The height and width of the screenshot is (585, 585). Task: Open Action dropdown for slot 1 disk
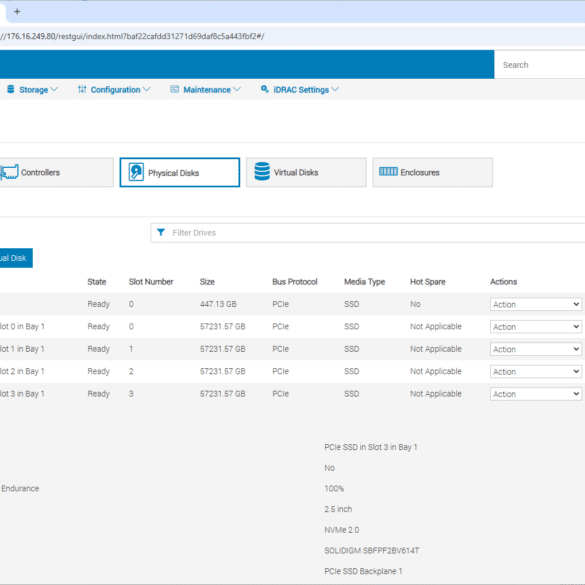[536, 349]
